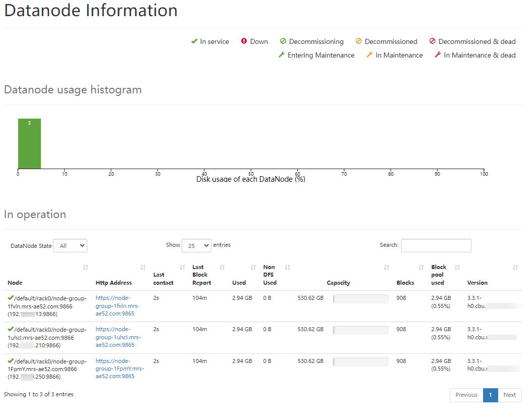Screen dimensions: 532x418
Task: Click in-service checkmark for node-group-1FpmY
Action: [11, 360]
